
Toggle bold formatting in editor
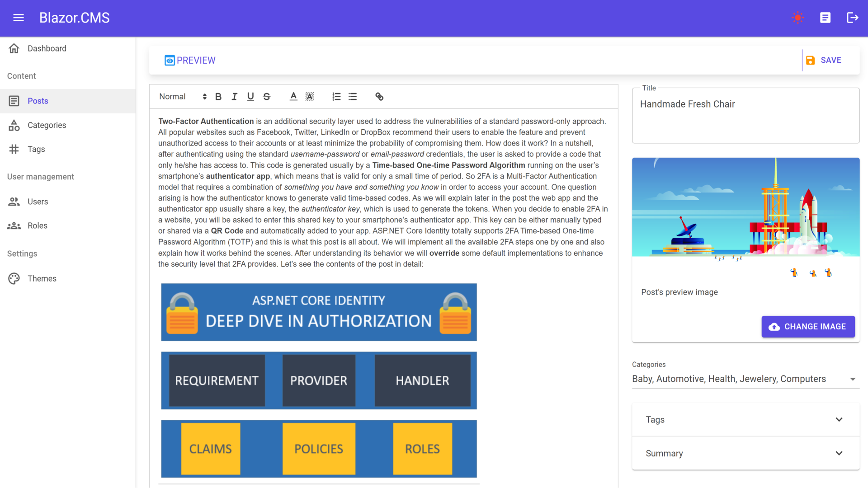coord(218,97)
